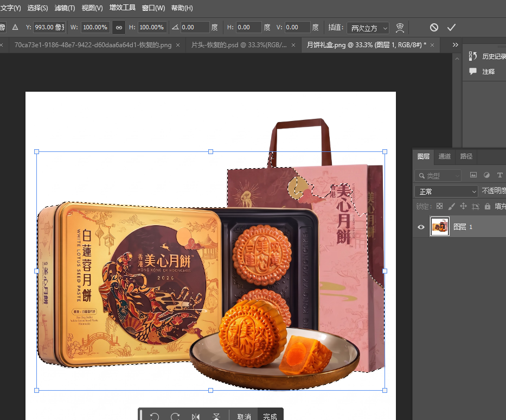Screen dimensions: 506x420
Task: Click the top-right transform handle
Action: tap(385, 152)
